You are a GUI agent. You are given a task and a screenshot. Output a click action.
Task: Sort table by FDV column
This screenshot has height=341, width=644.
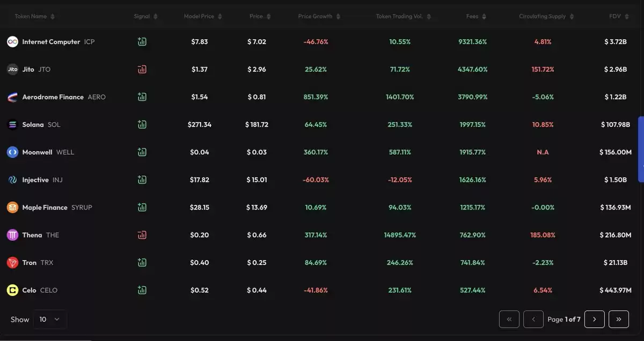coord(618,17)
